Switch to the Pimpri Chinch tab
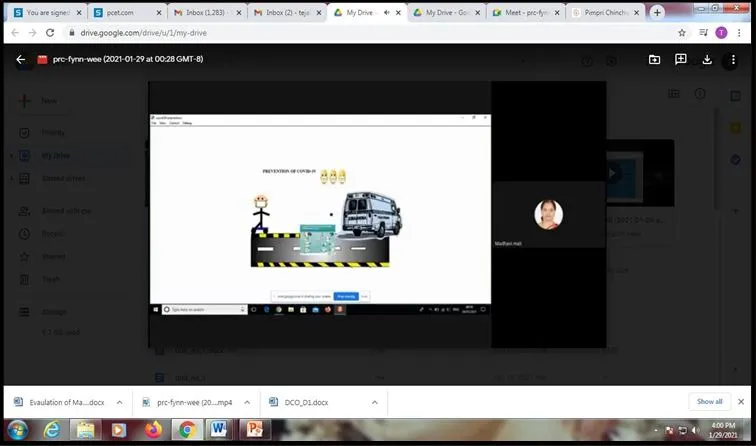Screen dimensions: 756x446 click(x=606, y=13)
